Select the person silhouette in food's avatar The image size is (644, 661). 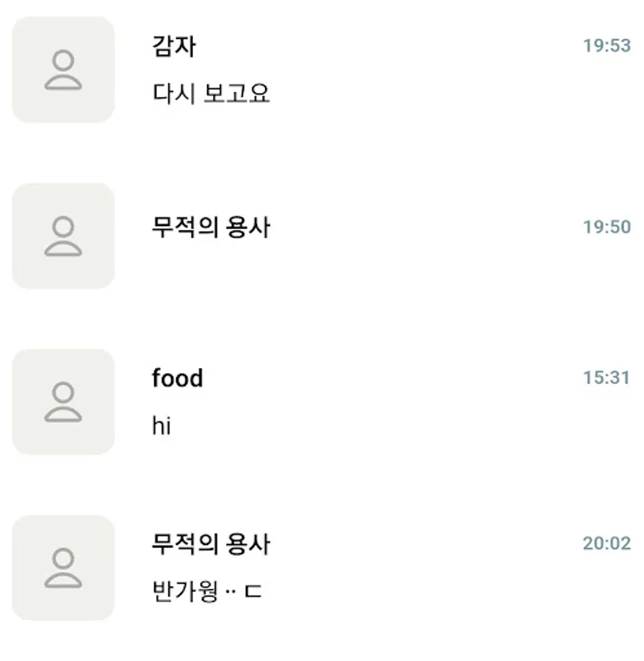(63, 402)
